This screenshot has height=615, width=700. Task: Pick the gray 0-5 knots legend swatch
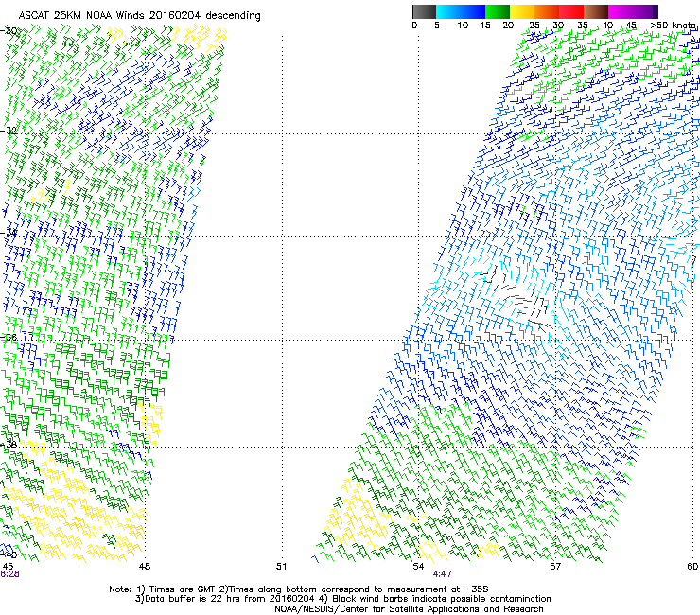click(424, 11)
